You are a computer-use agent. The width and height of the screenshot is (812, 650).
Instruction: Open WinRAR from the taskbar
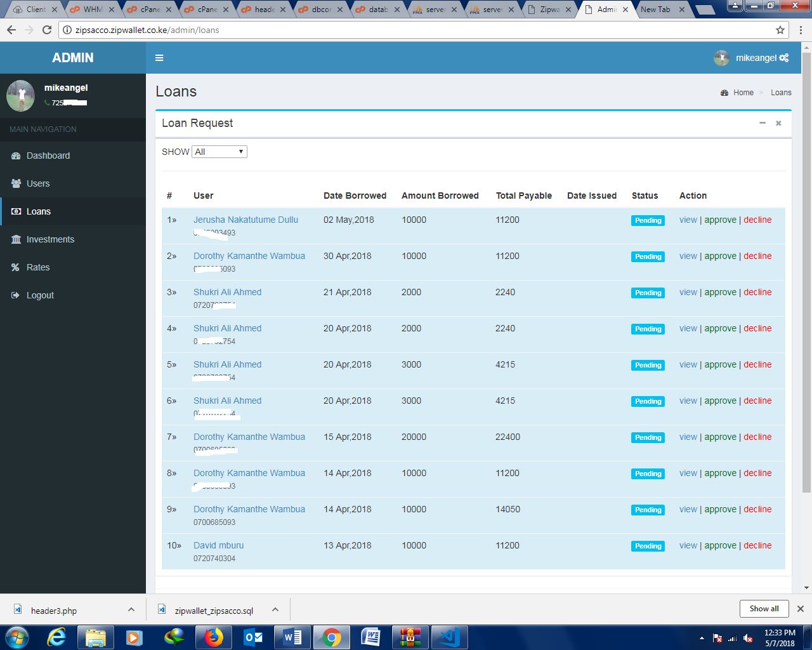point(410,637)
